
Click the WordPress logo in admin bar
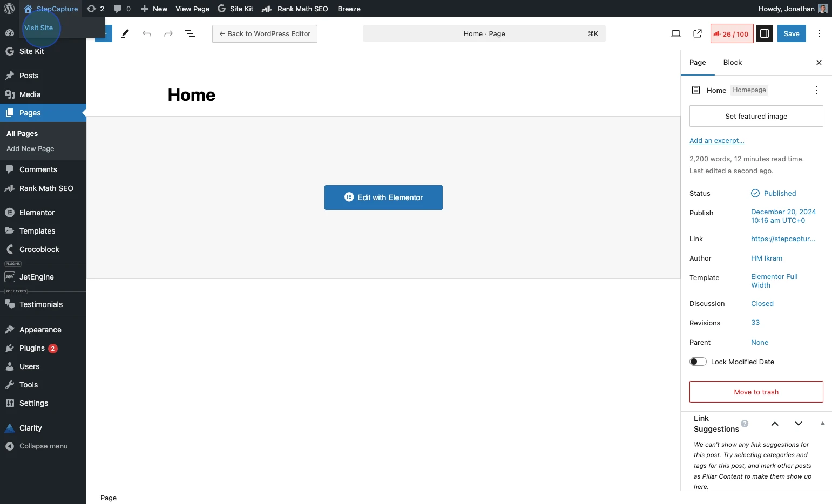click(x=9, y=9)
